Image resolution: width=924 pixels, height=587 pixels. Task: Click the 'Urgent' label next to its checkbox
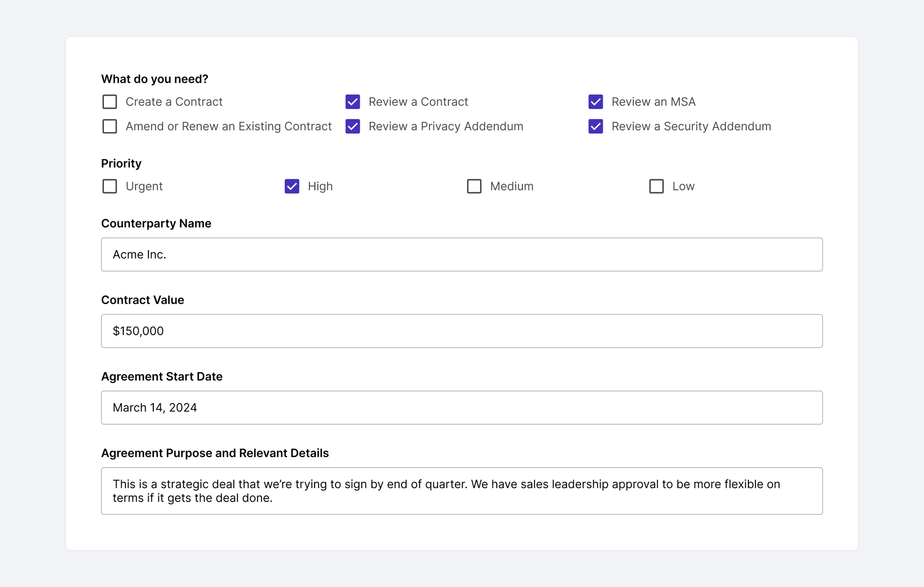[x=144, y=186]
